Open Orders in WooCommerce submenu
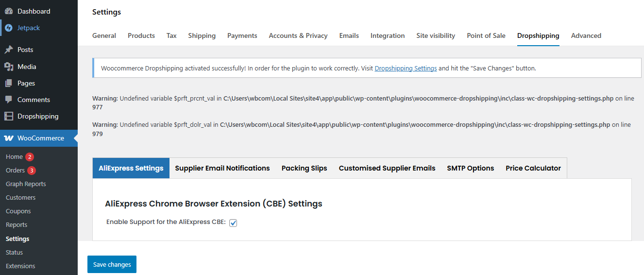Viewport: 644px width, 275px height. pos(15,171)
